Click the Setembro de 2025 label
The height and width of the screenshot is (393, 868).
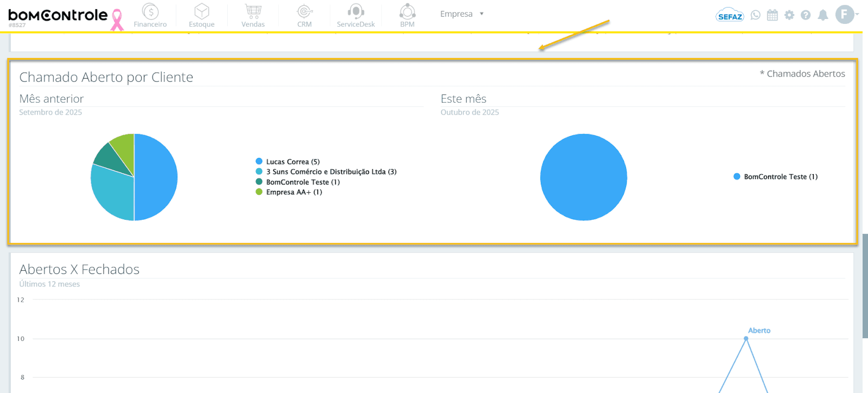point(50,112)
